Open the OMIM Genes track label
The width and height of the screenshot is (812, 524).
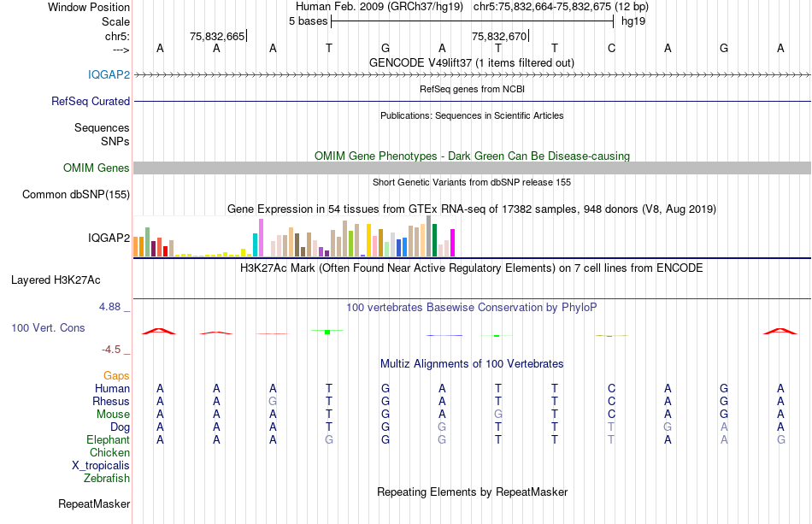pyautogui.click(x=97, y=168)
